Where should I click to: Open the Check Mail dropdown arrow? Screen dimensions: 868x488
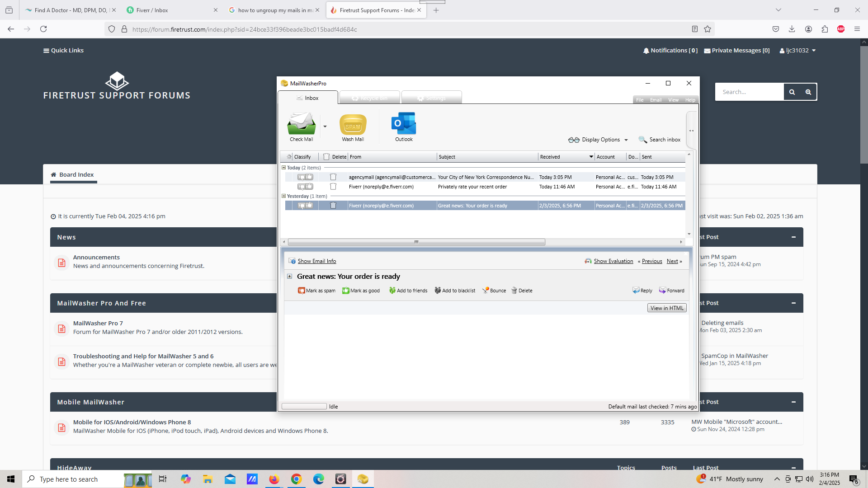coord(325,127)
